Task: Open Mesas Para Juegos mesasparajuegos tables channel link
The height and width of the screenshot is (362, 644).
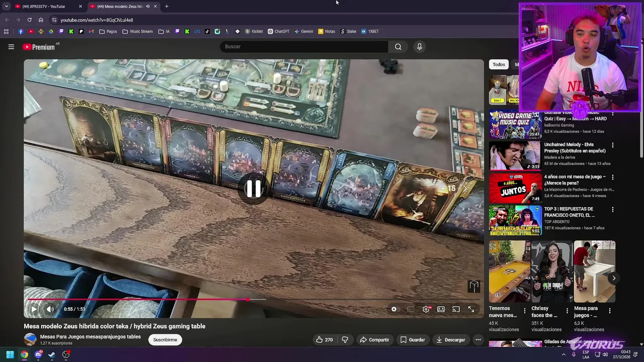Action: click(91, 337)
